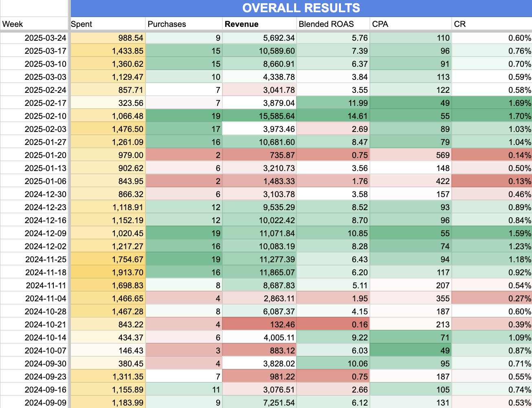Select Blended ROAS value 0.16
532x408 pixels.
333,325
